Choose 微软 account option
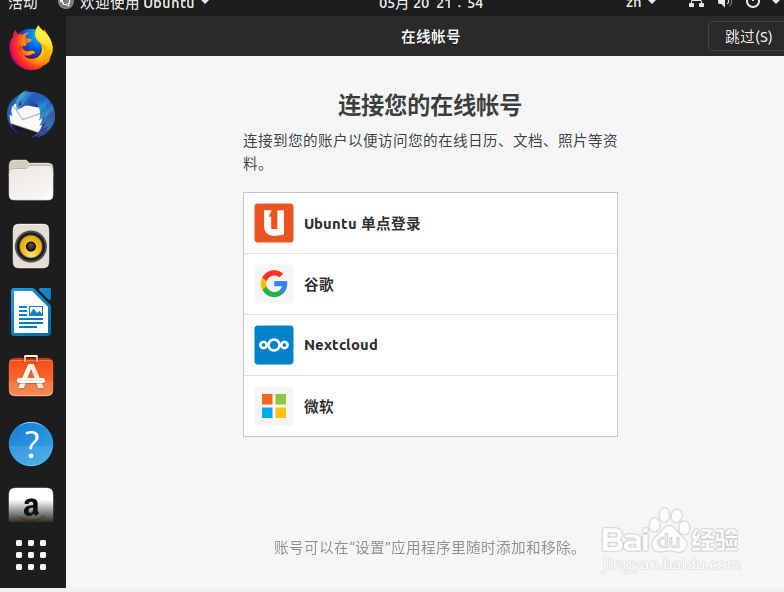784x592 pixels. click(430, 406)
